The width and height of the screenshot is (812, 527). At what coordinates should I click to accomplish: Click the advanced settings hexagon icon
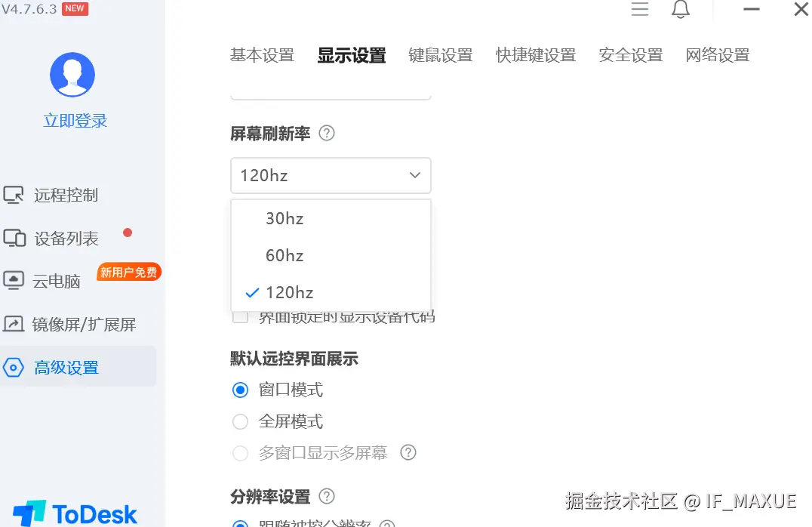click(x=14, y=368)
